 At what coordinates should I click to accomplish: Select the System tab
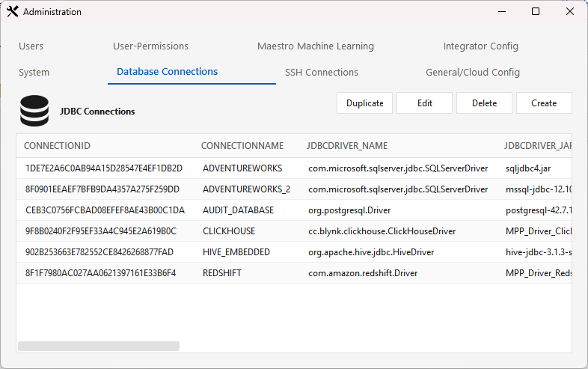click(x=34, y=72)
